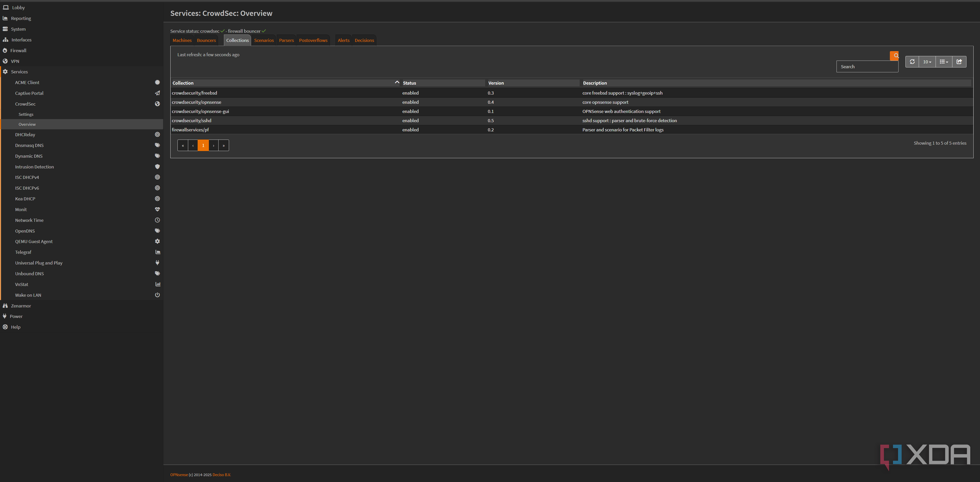980x482 pixels.
Task: Switch to the Bouncers tab
Action: pyautogui.click(x=206, y=40)
